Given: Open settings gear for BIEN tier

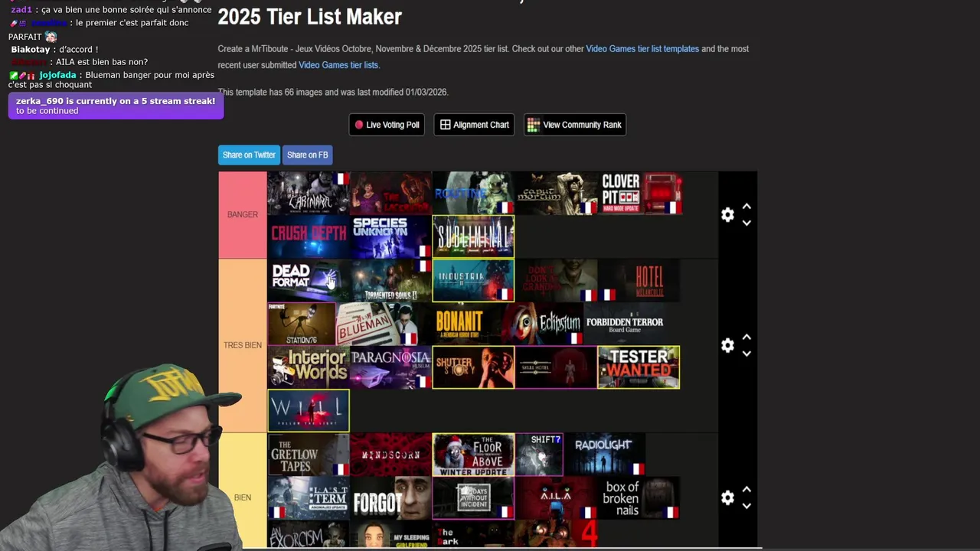Looking at the screenshot, I should (727, 497).
